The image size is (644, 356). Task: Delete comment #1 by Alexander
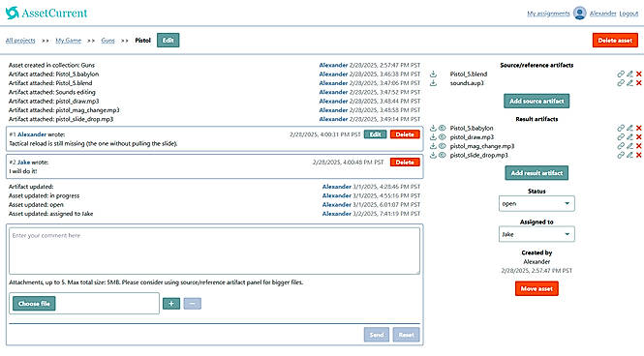pyautogui.click(x=405, y=134)
